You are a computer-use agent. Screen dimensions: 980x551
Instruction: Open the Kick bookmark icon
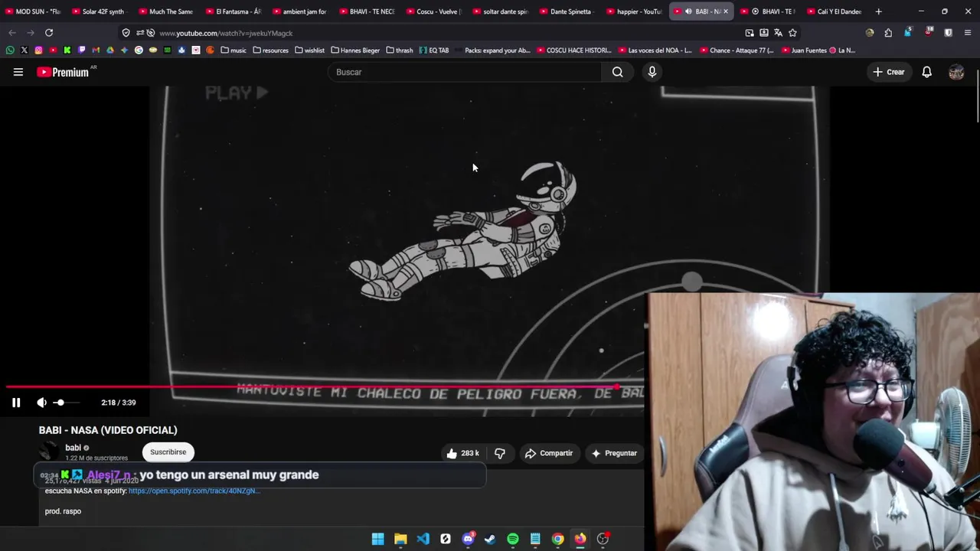click(x=67, y=51)
